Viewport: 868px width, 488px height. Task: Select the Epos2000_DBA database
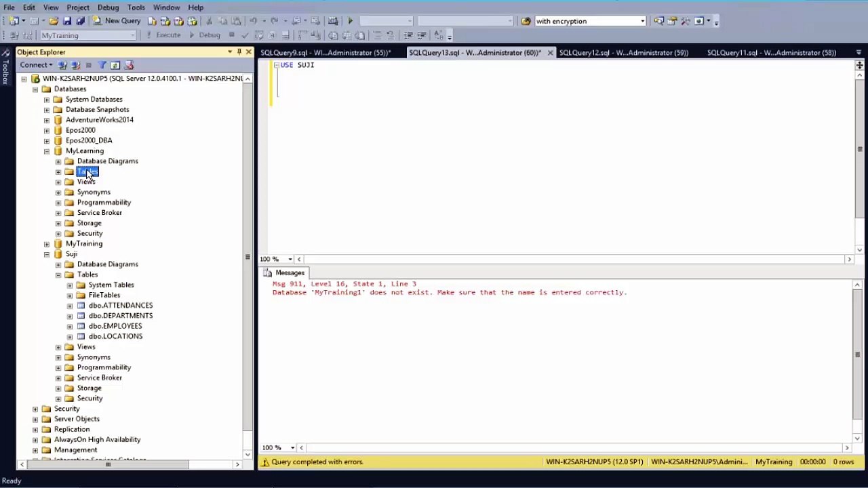pos(89,140)
